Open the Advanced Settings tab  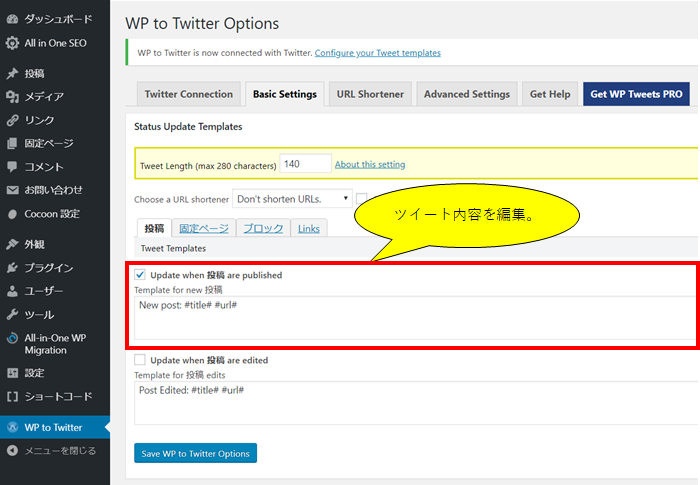pos(467,94)
